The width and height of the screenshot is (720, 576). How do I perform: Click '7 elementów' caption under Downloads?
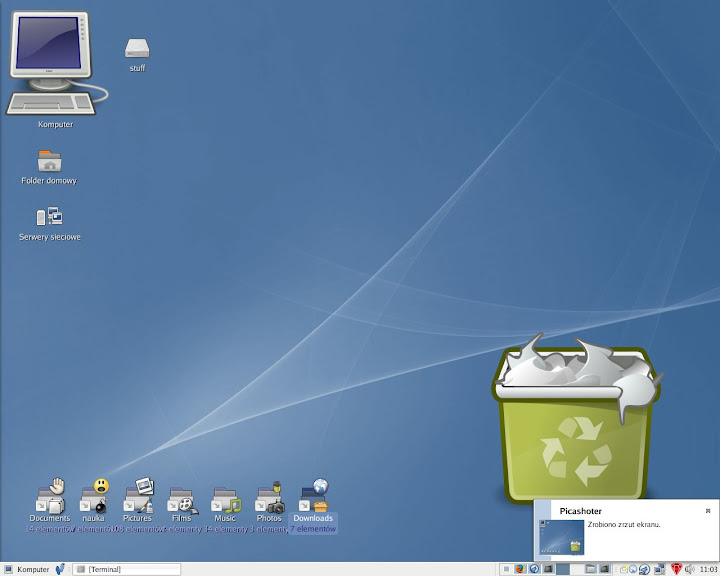(313, 529)
